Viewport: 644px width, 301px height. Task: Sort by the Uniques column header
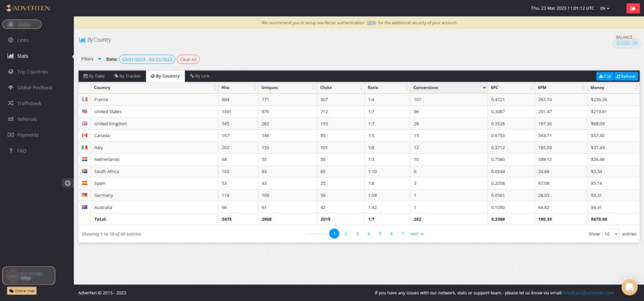(287, 88)
